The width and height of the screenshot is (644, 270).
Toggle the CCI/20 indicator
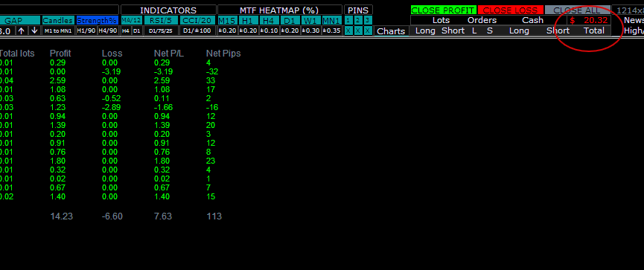tap(198, 20)
